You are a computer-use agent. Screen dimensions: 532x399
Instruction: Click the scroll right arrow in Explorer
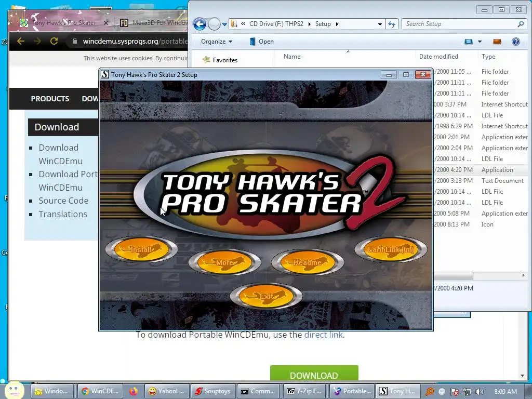click(x=523, y=275)
